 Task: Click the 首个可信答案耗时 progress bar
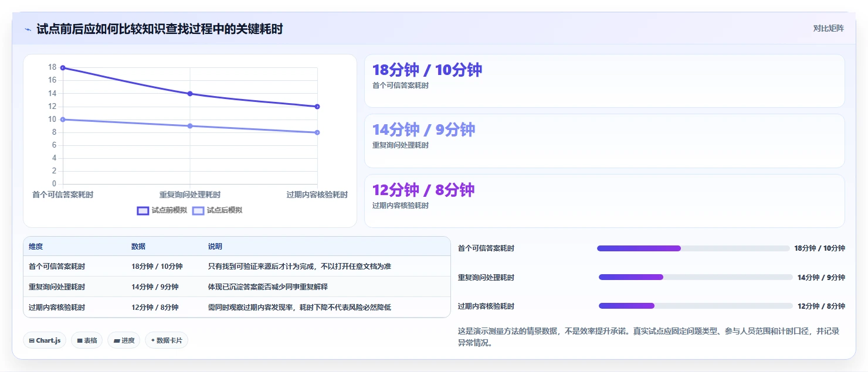click(693, 248)
